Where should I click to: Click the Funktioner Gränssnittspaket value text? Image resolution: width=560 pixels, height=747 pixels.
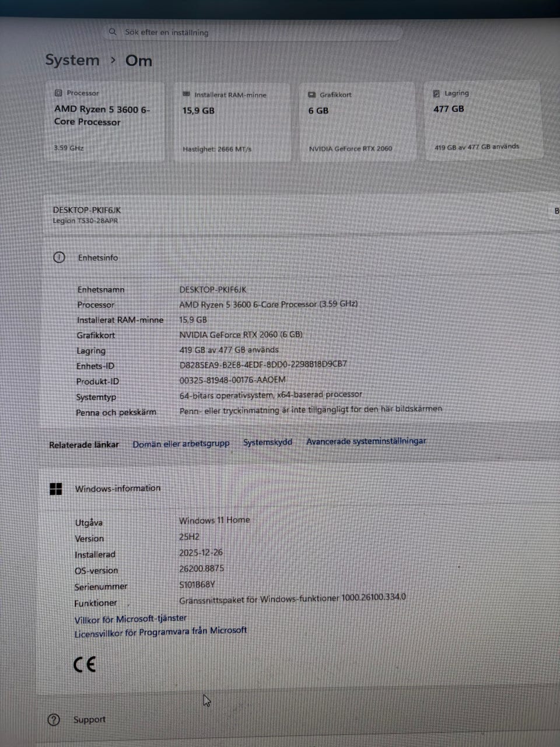pos(292,598)
